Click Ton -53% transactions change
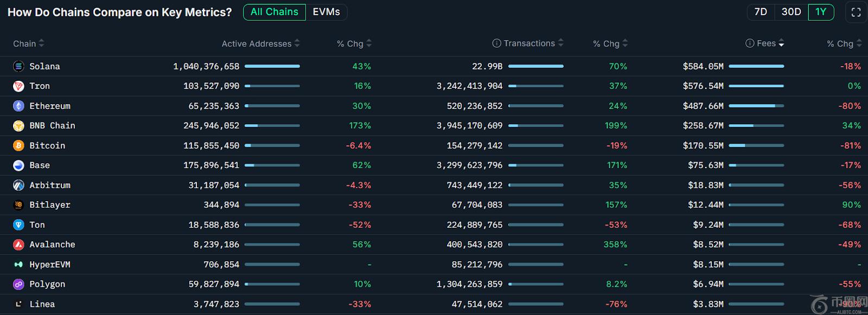The width and height of the screenshot is (868, 315). click(616, 224)
